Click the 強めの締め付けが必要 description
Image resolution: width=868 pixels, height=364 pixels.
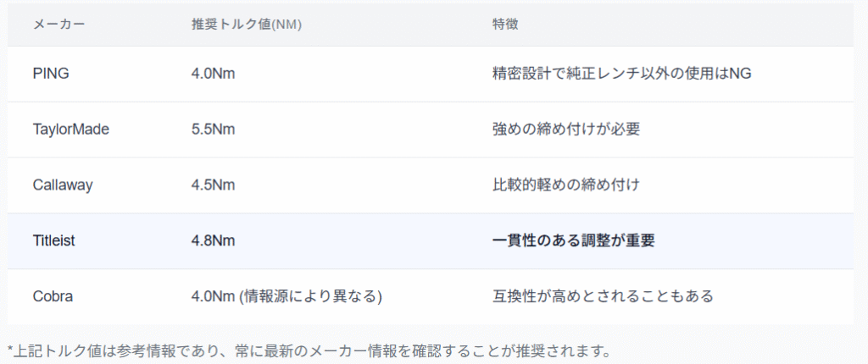[565, 130]
